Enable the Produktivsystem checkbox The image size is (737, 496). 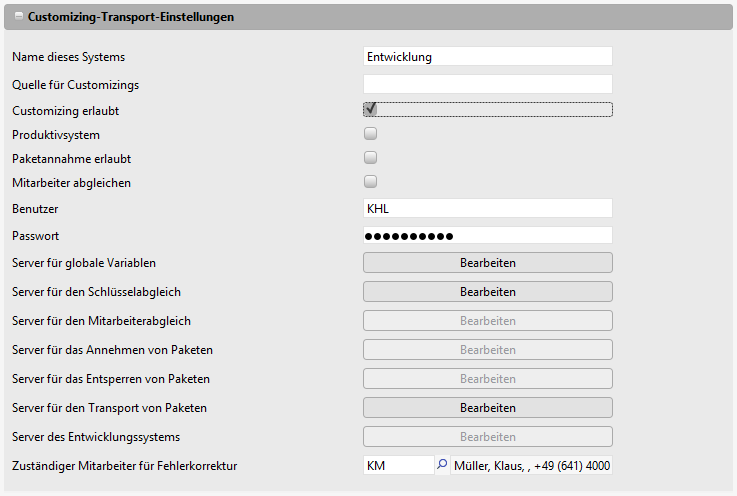(x=370, y=133)
